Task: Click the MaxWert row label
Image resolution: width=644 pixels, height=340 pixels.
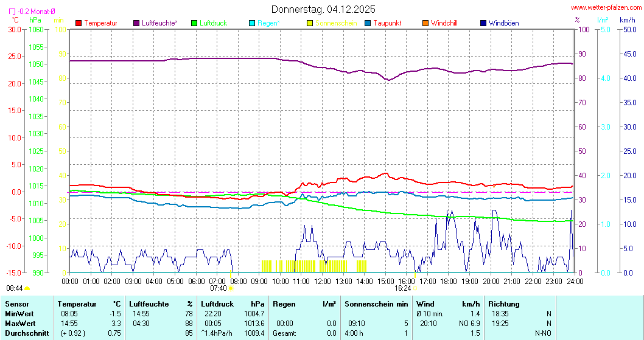Action: (x=21, y=323)
